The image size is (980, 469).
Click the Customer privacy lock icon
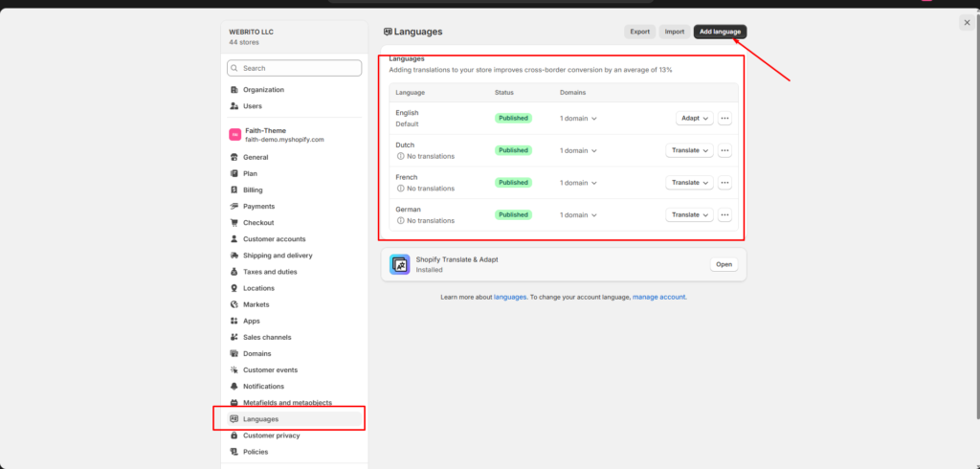click(234, 435)
